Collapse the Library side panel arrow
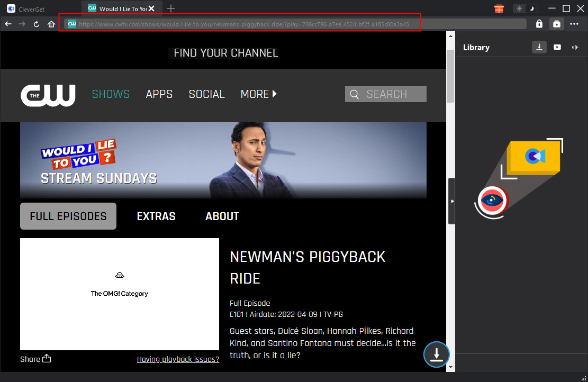 [x=451, y=201]
